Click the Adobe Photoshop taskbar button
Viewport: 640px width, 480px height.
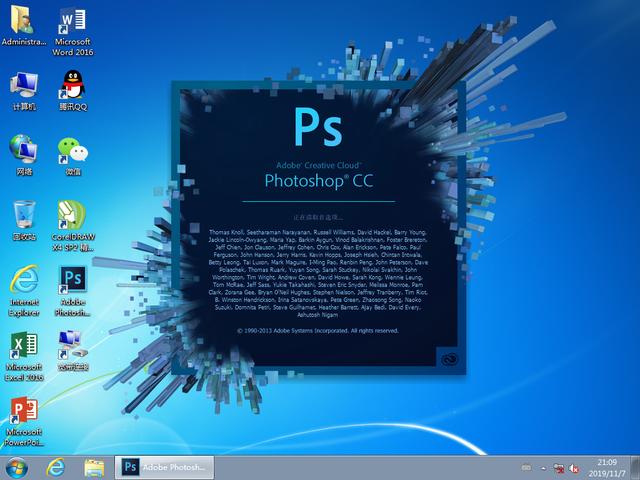click(164, 467)
